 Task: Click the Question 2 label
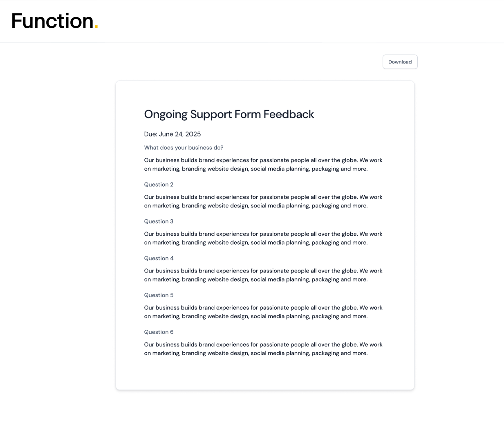pos(159,185)
